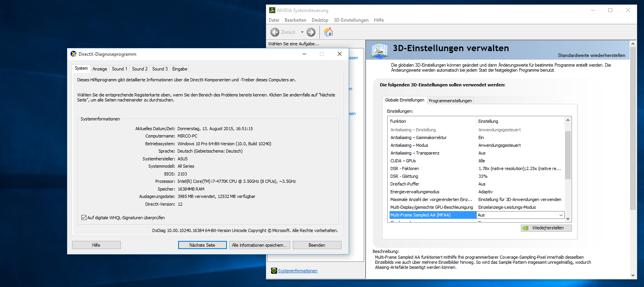644x287 pixels.
Task: Open the Hilfe menu in NVIDIA window
Action: click(x=379, y=20)
